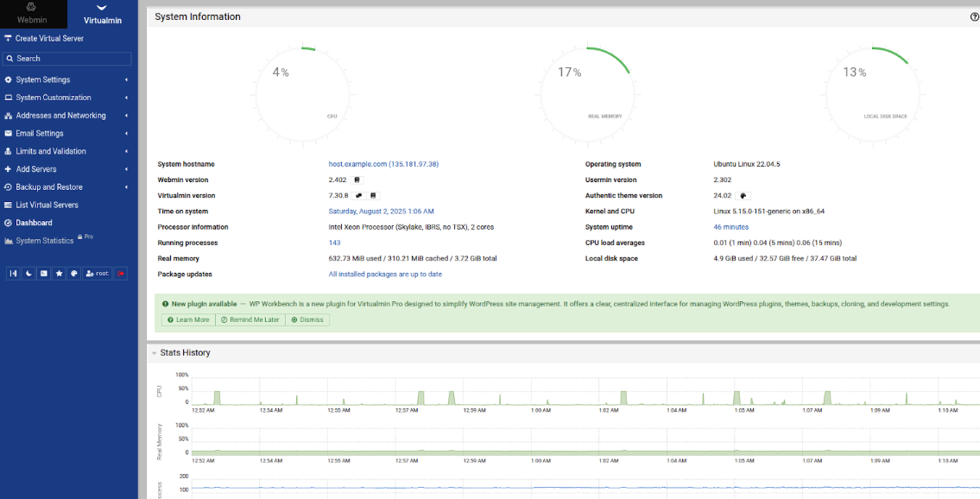
Task: Click the palette icon next to theme version 24.02
Action: 744,195
